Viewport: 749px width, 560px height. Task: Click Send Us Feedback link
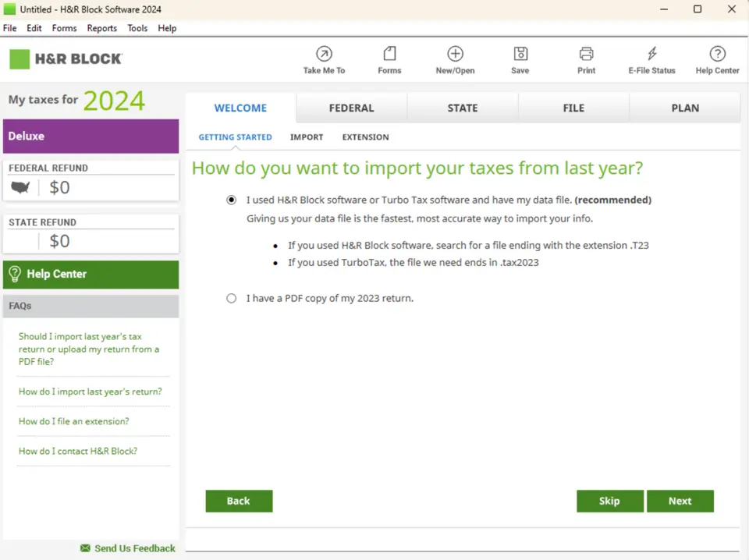pyautogui.click(x=135, y=548)
